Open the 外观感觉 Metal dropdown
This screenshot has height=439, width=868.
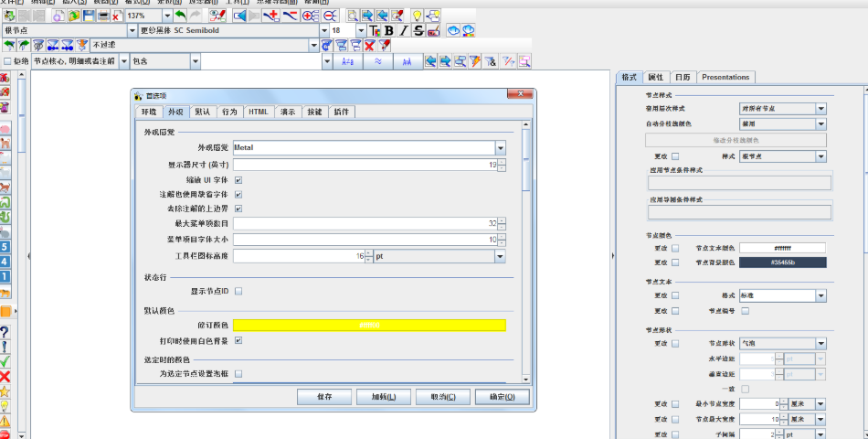500,147
